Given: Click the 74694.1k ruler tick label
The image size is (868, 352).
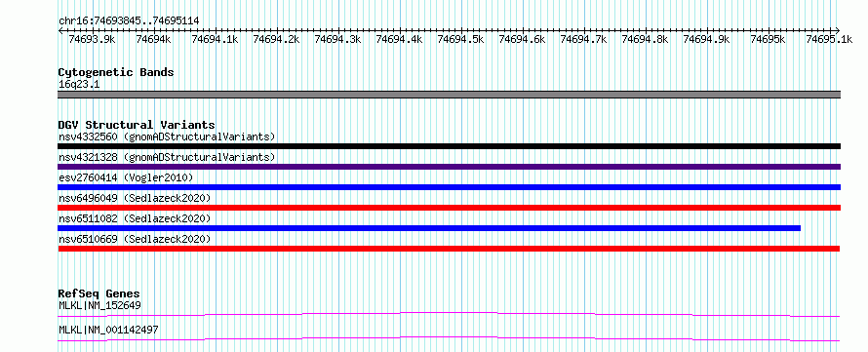Looking at the screenshot, I should (x=215, y=39).
